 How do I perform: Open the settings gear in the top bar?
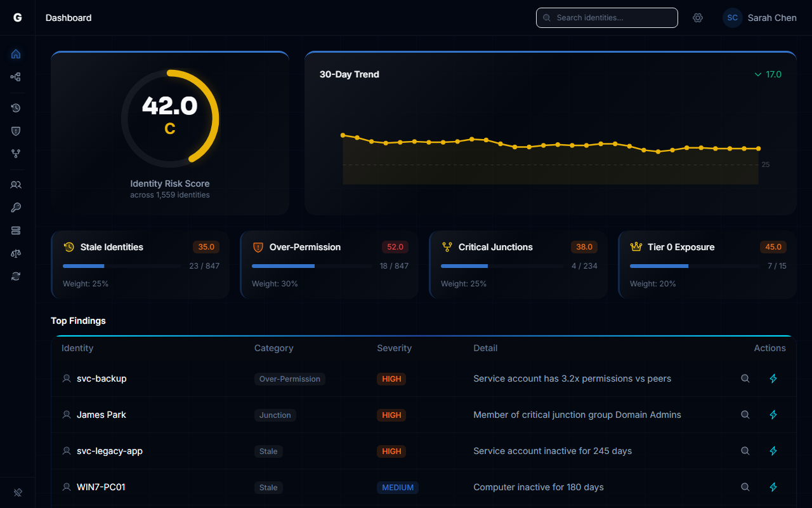pyautogui.click(x=698, y=18)
